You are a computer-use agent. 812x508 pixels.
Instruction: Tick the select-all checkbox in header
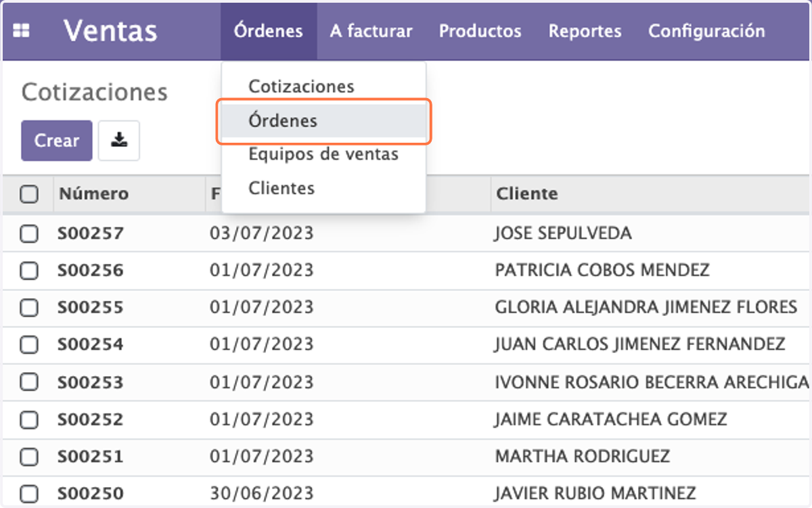28,194
